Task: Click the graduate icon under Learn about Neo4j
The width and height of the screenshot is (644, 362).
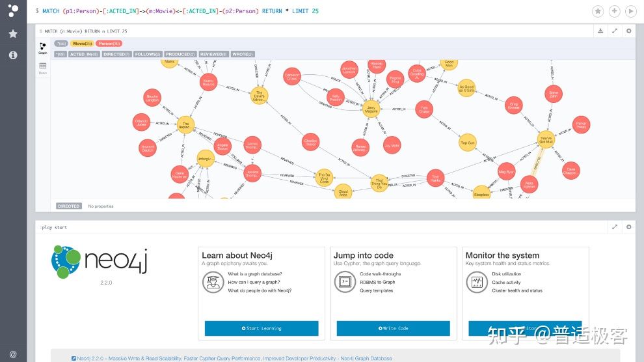Action: pos(213,283)
